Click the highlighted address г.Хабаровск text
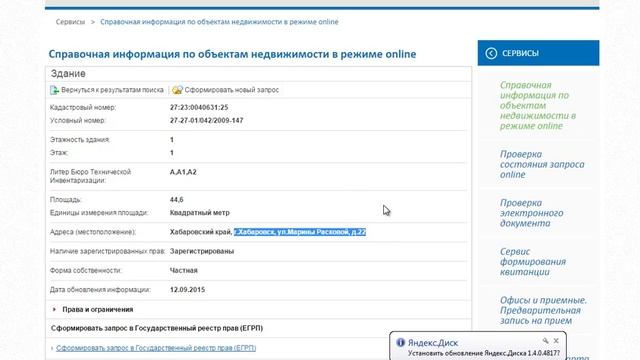This screenshot has width=640, height=360. pyautogui.click(x=300, y=232)
